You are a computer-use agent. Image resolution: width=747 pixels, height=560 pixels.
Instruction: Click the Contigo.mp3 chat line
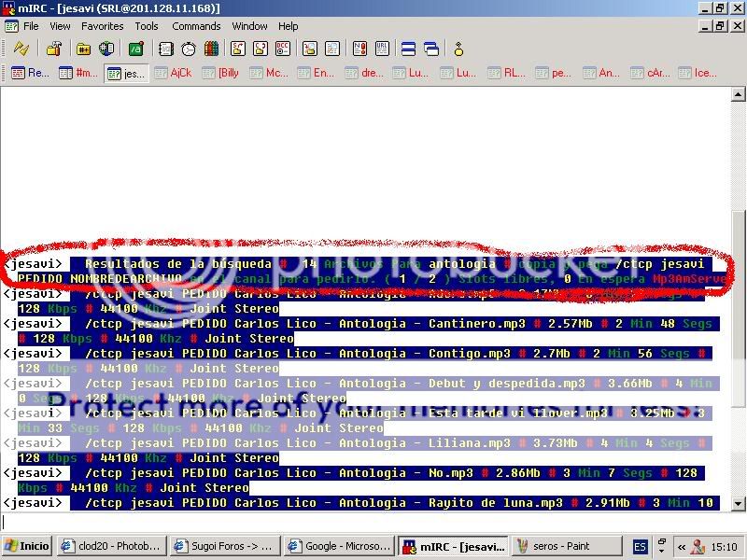coord(358,361)
